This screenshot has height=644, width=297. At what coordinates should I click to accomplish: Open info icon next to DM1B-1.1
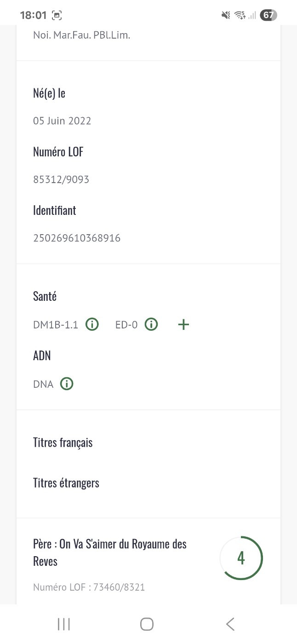pos(92,325)
